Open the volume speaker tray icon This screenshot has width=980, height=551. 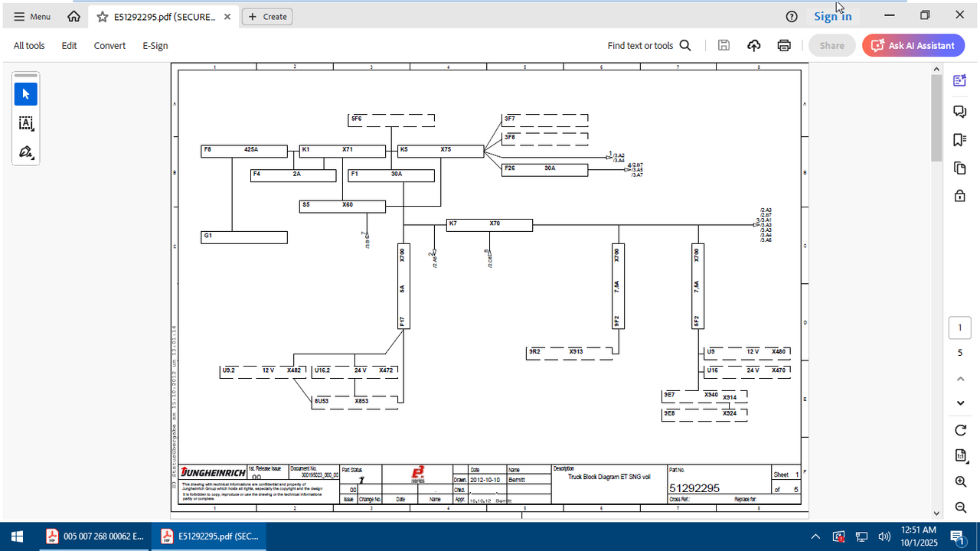pos(884,536)
